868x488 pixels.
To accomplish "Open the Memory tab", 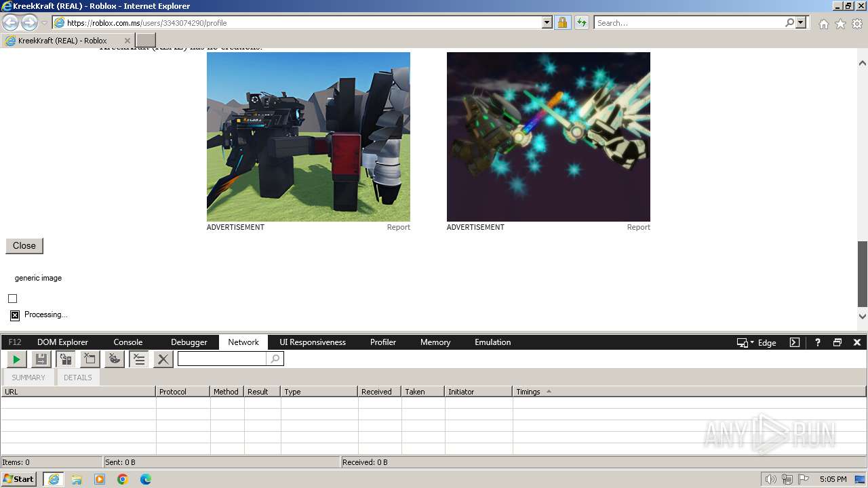I will tap(435, 342).
